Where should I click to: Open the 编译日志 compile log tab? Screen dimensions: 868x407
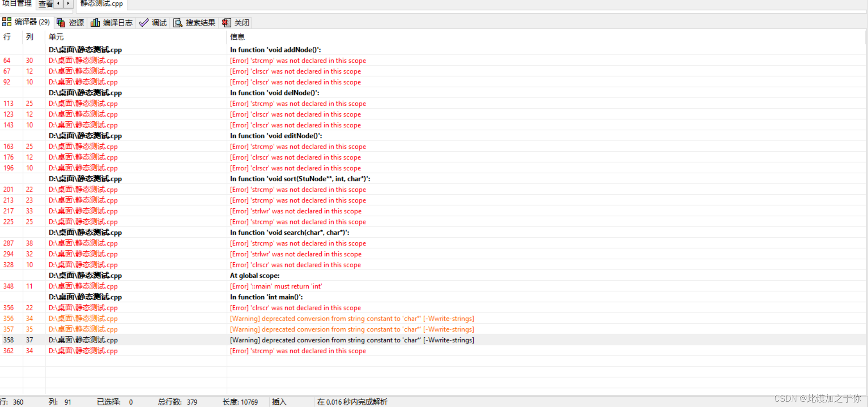[x=112, y=23]
